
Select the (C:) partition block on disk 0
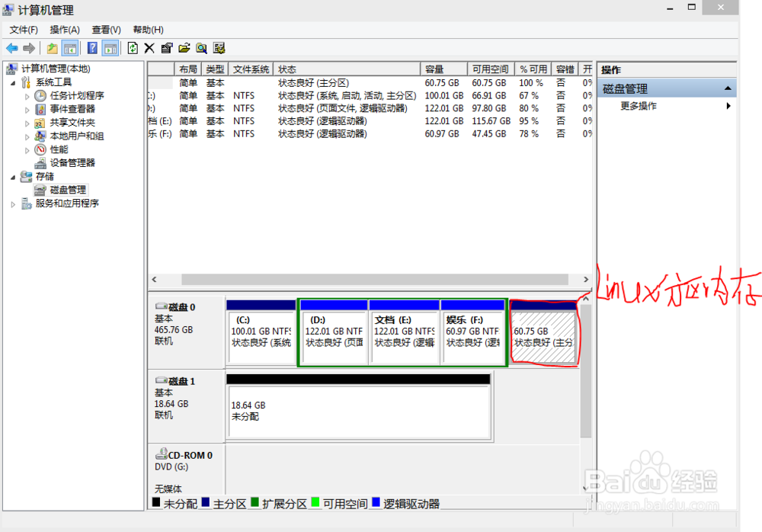tap(261, 332)
